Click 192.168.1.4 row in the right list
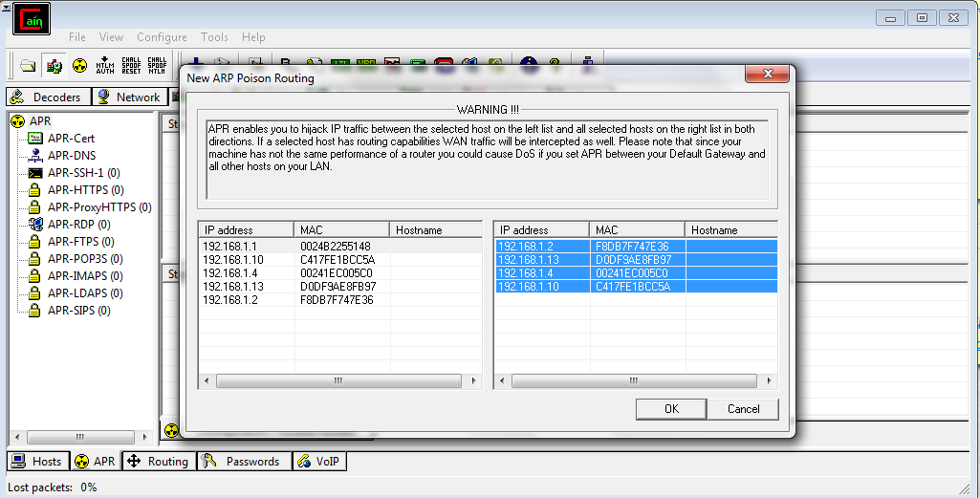The height and width of the screenshot is (498, 980). pos(636,273)
